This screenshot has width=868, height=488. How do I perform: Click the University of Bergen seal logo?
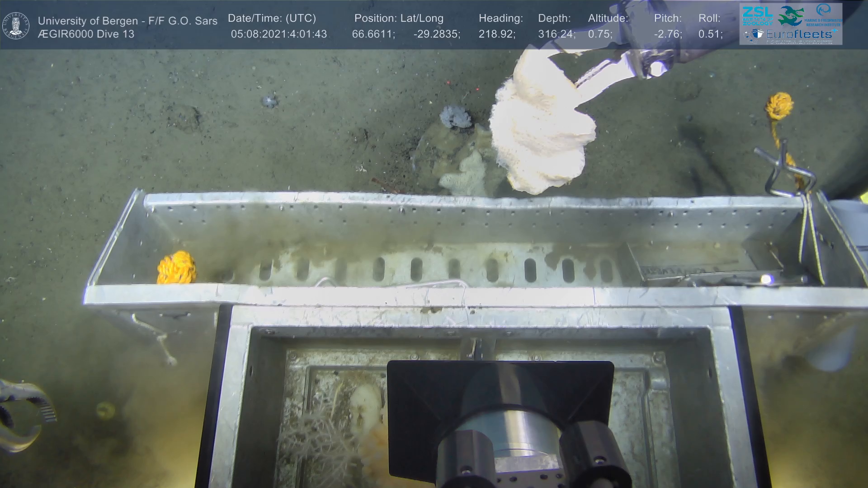tap(16, 26)
